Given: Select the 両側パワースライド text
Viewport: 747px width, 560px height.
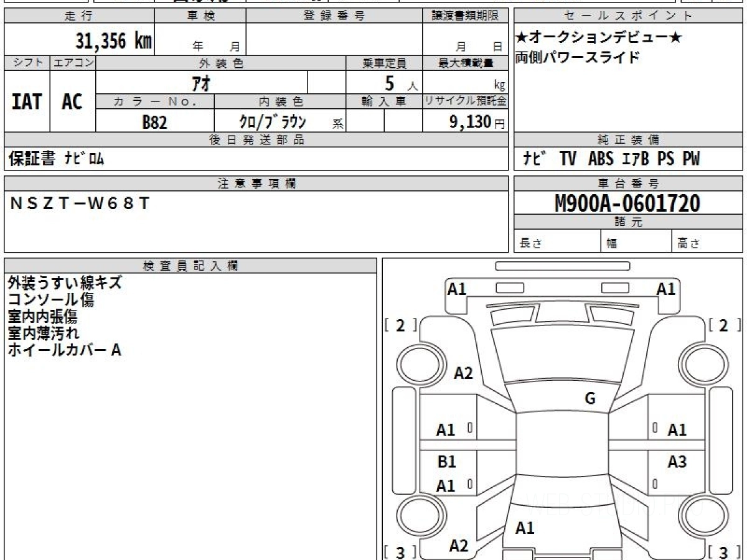Looking at the screenshot, I should (x=577, y=57).
